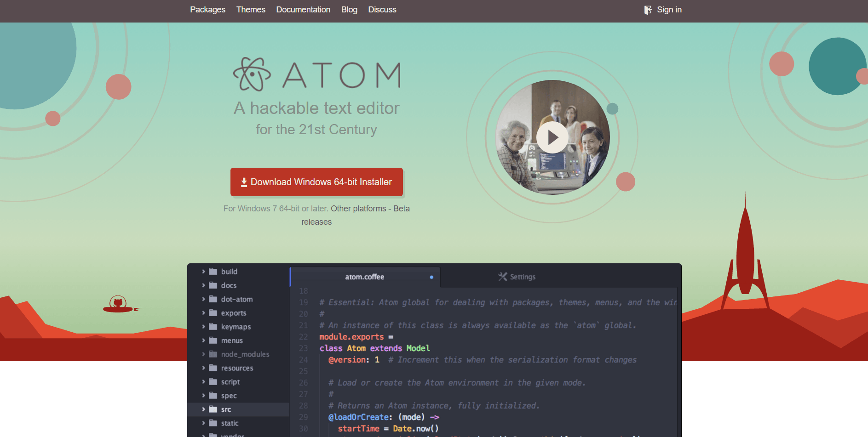Click the Settings tools icon
The image size is (868, 437).
pos(503,277)
